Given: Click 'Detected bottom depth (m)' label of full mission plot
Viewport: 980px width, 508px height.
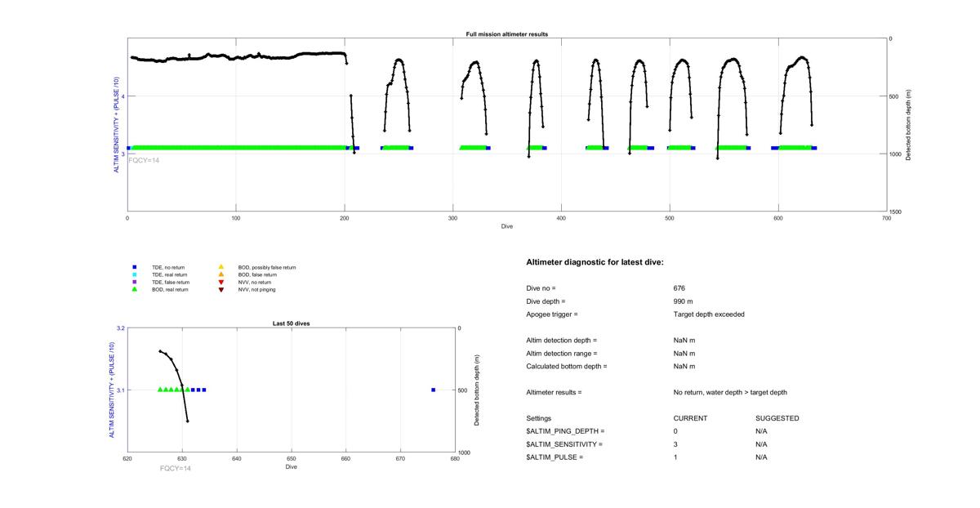Looking at the screenshot, I should pos(909,125).
